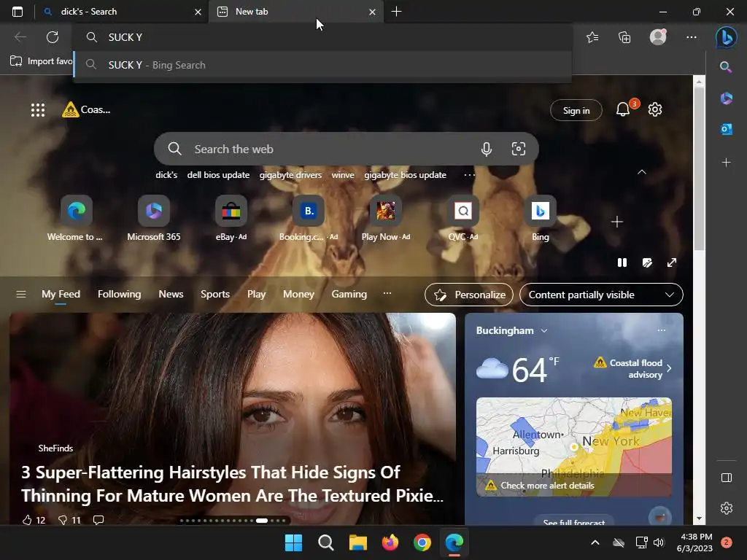The width and height of the screenshot is (747, 560).
Task: Open page settings gear icon
Action: tap(655, 109)
